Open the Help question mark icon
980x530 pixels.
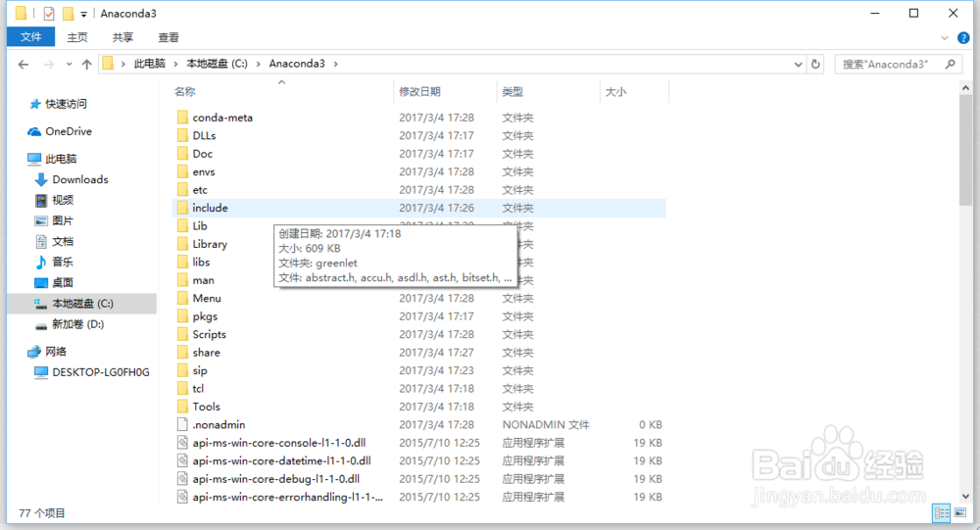pos(963,38)
